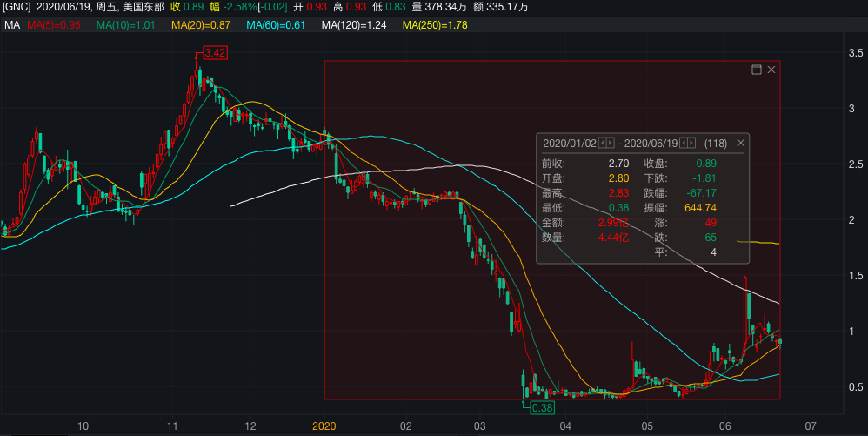Close the interval statistics popup
This screenshot has height=436, width=868.
point(740,143)
